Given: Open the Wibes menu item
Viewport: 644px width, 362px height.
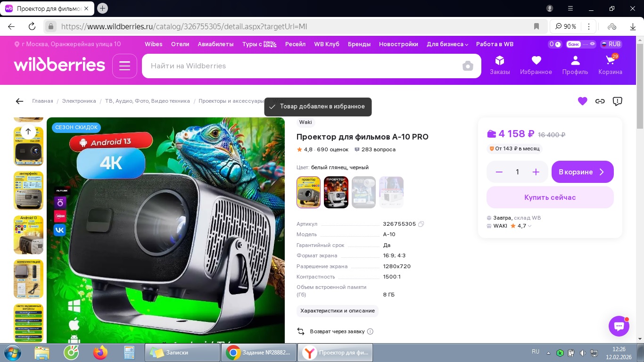Looking at the screenshot, I should (154, 44).
